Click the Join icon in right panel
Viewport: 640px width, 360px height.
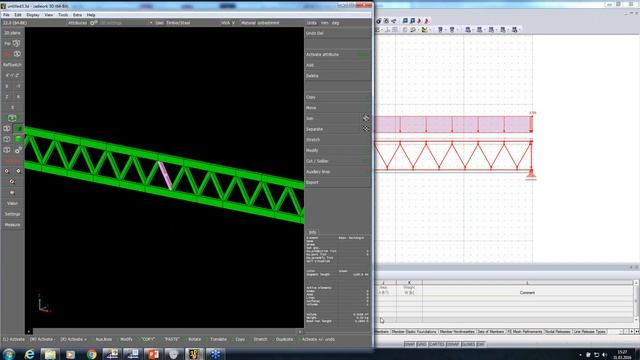click(366, 118)
